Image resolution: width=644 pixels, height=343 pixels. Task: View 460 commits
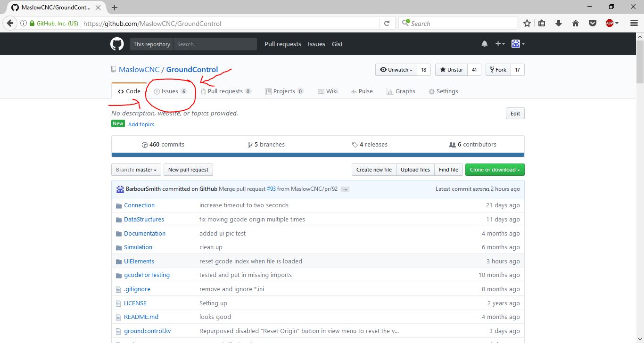point(163,145)
